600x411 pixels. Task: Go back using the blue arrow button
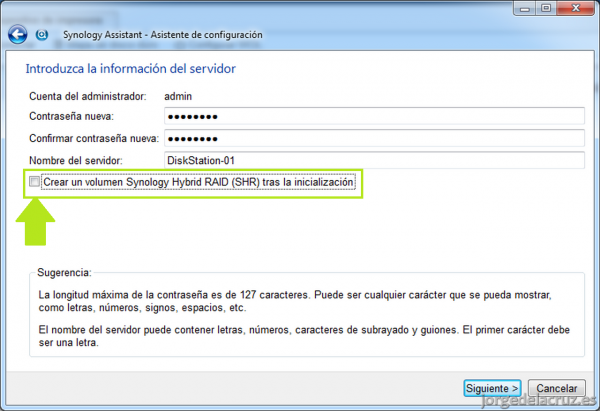18,34
